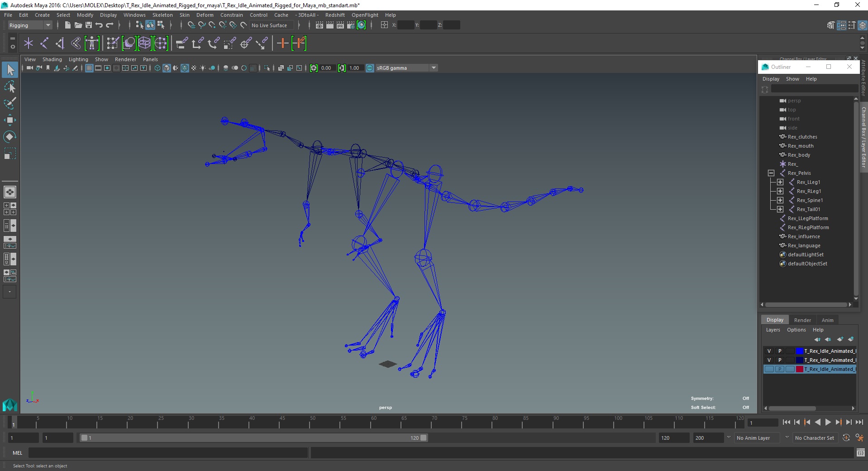The width and height of the screenshot is (868, 471).
Task: Open the Rigging menu set dropdown
Action: pyautogui.click(x=30, y=25)
